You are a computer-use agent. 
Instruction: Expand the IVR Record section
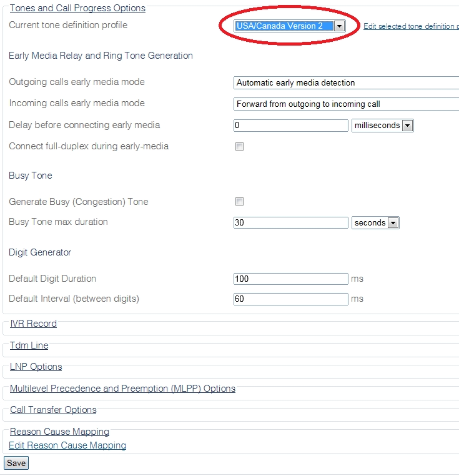pyautogui.click(x=33, y=324)
